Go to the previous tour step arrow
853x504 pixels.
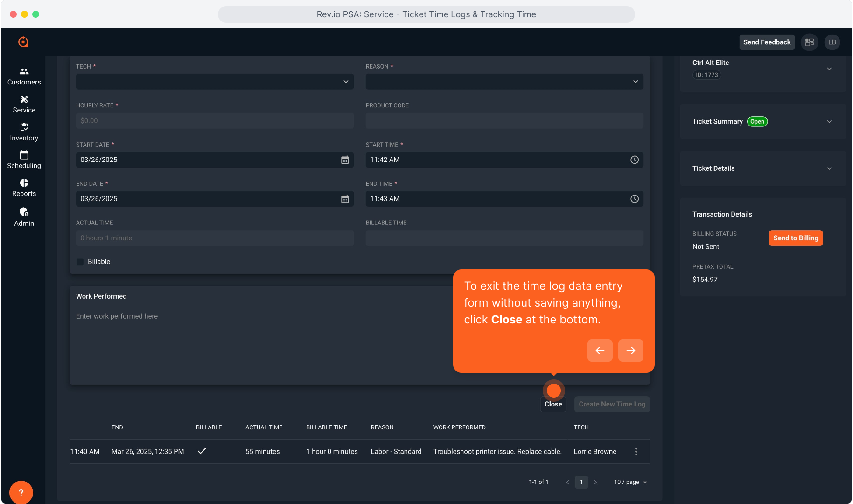[x=600, y=350]
